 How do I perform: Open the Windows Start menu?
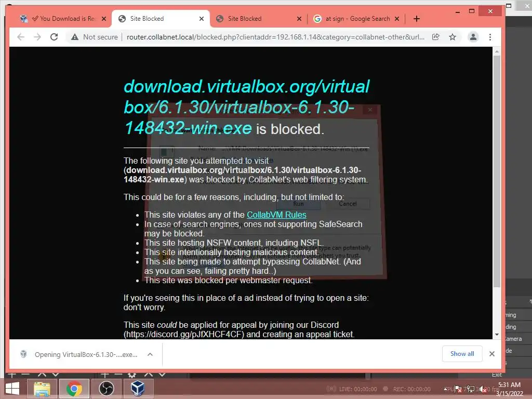click(12, 389)
